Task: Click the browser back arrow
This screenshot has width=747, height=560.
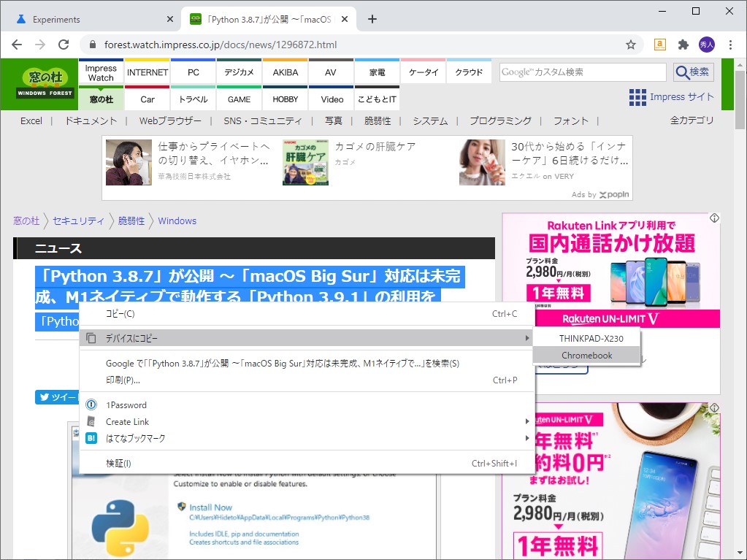Action: [x=16, y=45]
